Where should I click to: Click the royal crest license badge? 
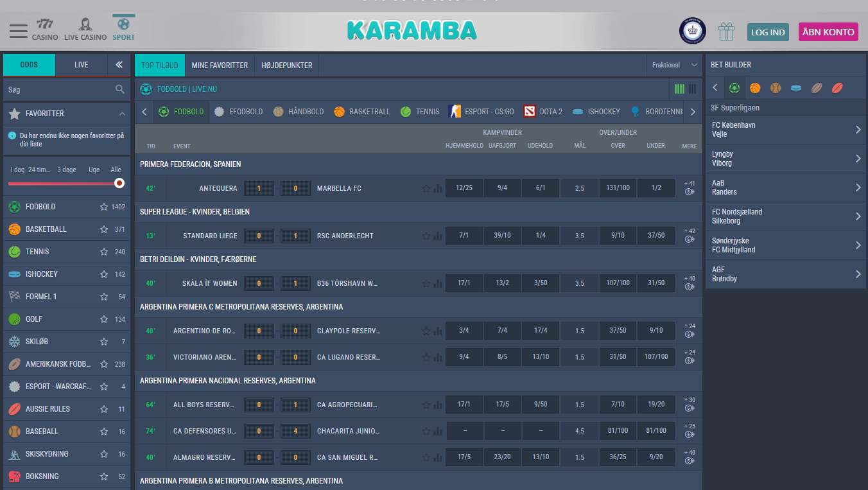[x=693, y=31]
